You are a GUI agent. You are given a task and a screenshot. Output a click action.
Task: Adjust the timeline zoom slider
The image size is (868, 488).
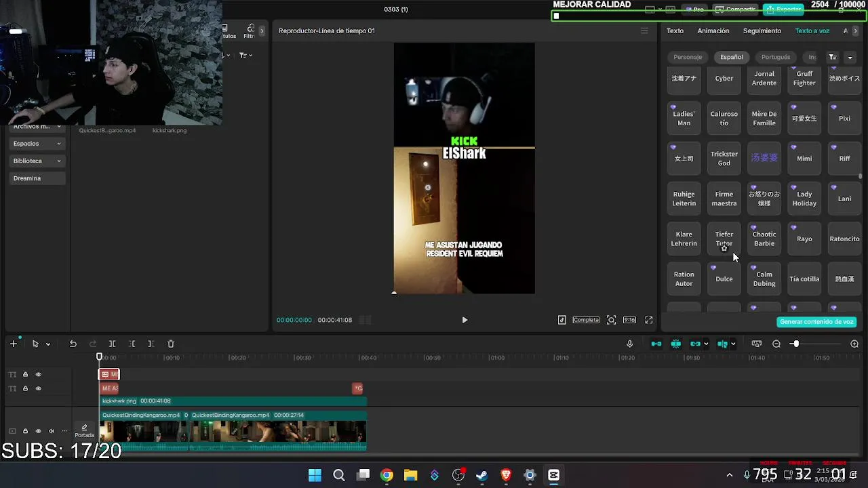tap(795, 344)
